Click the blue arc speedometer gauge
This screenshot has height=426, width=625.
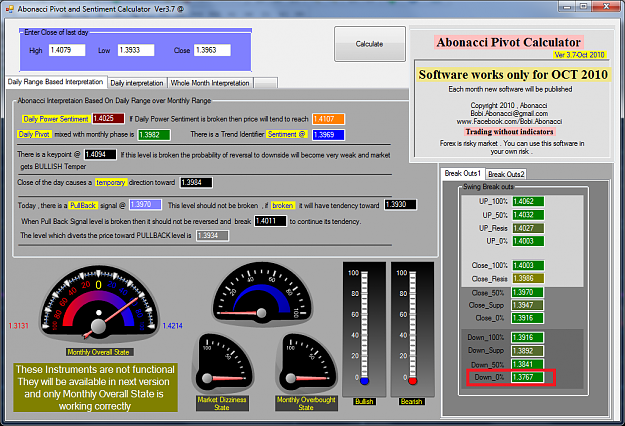[262, 294]
